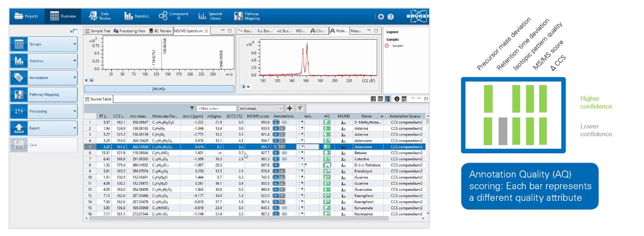Open the Spectral Library view

click(209, 16)
